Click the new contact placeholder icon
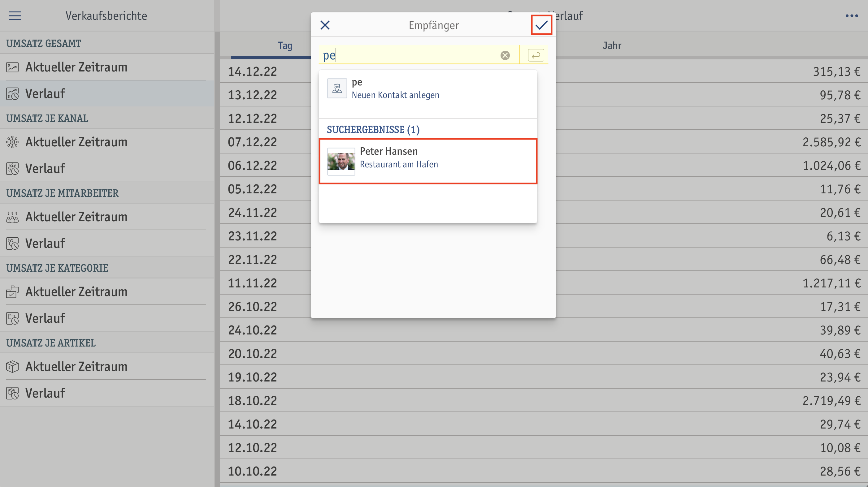 pyautogui.click(x=337, y=88)
